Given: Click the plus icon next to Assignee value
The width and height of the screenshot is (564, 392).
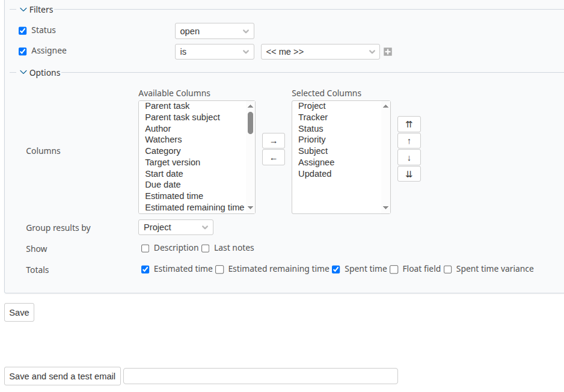Looking at the screenshot, I should (388, 52).
